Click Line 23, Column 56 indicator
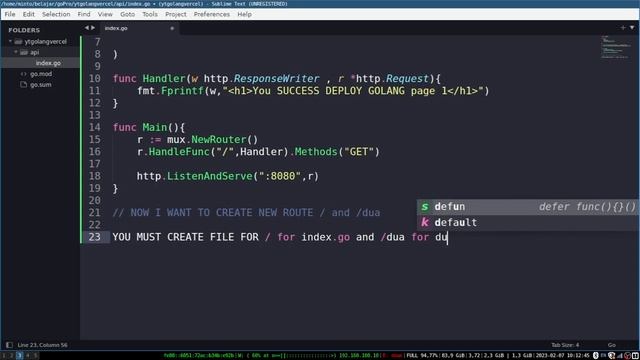 coord(42,345)
